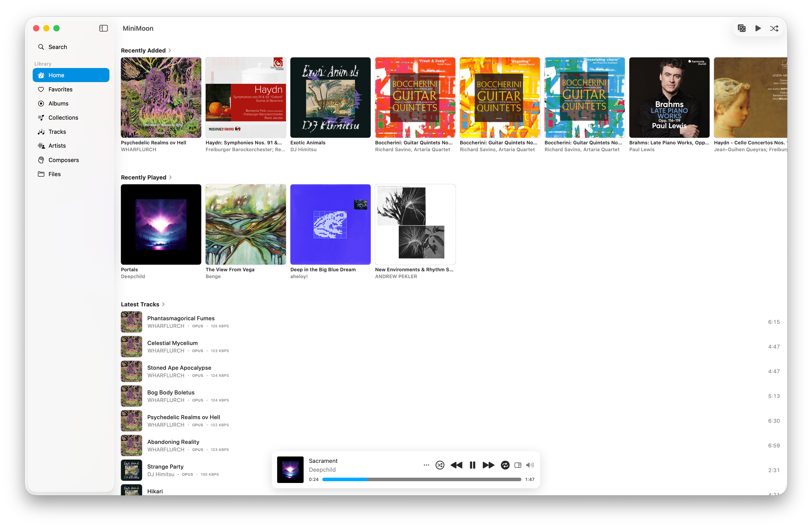
Task: Go to Albums in the sidebar
Action: point(58,104)
